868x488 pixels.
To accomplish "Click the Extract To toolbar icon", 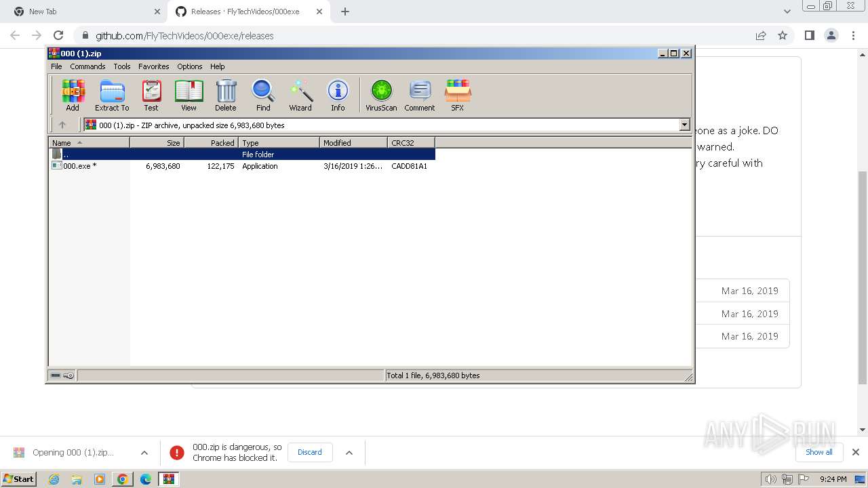I will point(112,95).
